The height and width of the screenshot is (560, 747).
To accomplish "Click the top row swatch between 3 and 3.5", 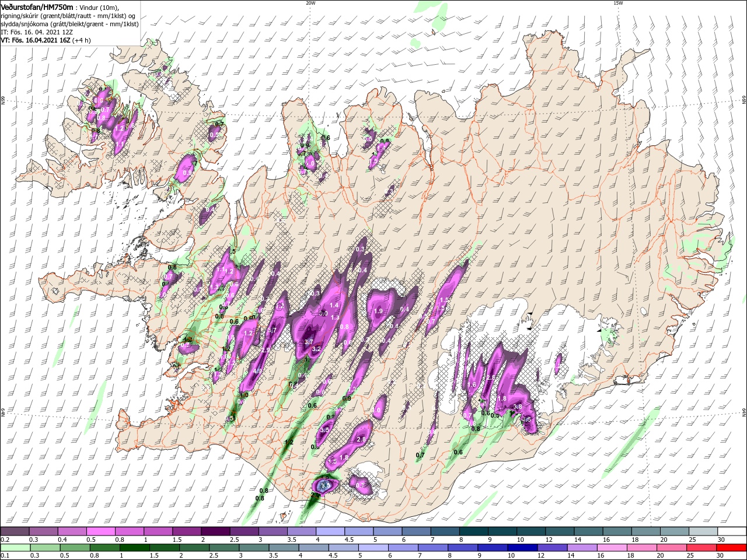I will coord(272,531).
